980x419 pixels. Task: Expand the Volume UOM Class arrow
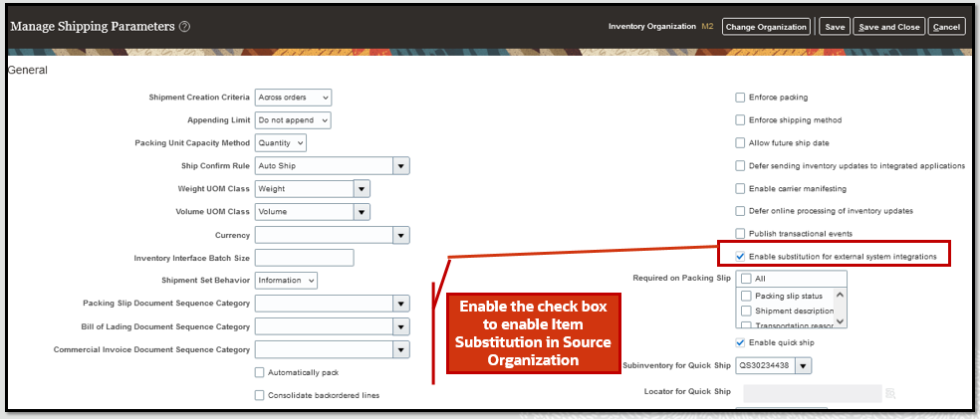coord(362,212)
